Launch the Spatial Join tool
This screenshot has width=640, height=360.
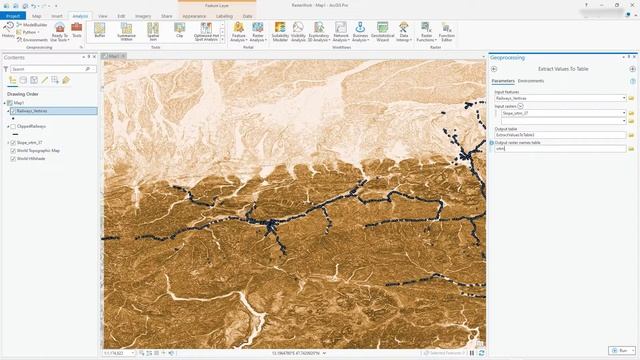tap(153, 31)
